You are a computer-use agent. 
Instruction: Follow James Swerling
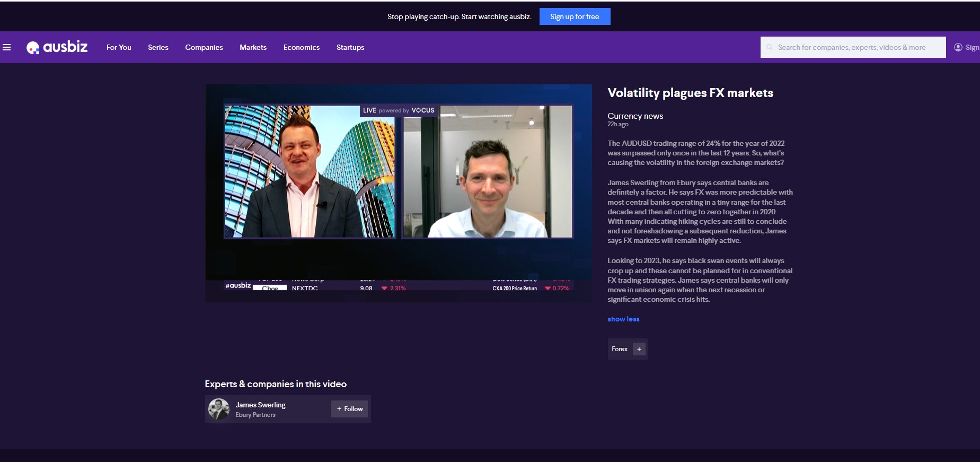[350, 409]
